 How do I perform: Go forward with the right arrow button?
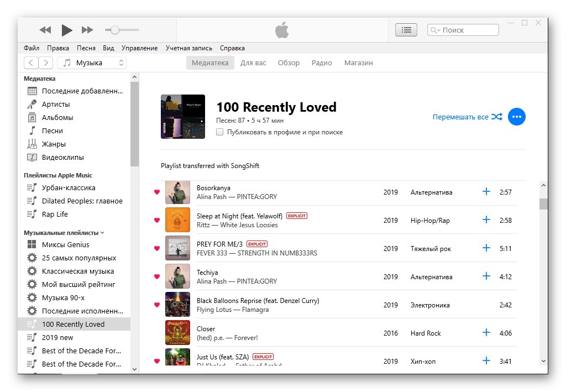pos(46,63)
